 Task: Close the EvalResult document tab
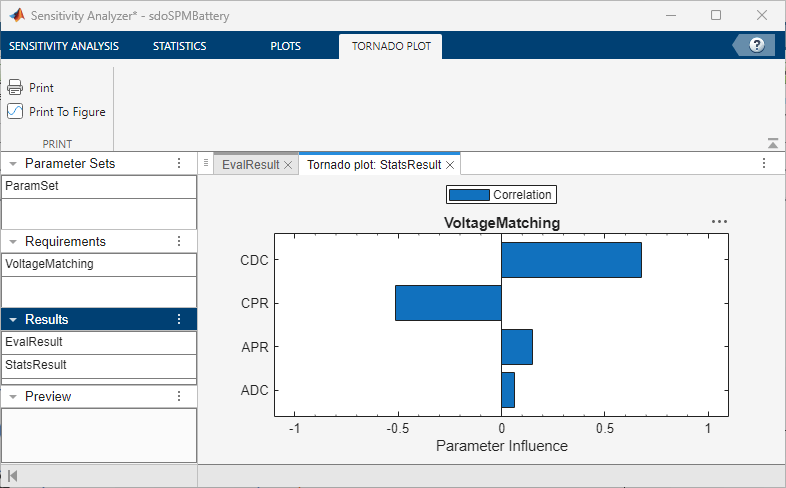[x=288, y=165]
